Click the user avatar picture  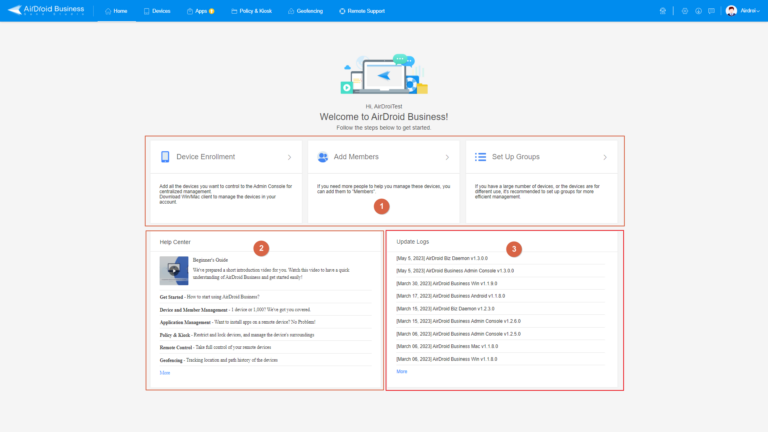tap(731, 11)
